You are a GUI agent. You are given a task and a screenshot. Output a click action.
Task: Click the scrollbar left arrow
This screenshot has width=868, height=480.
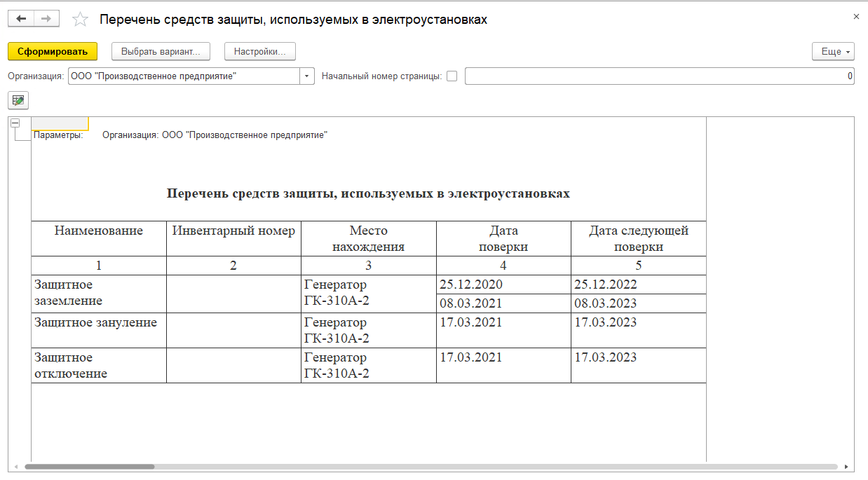15,466
